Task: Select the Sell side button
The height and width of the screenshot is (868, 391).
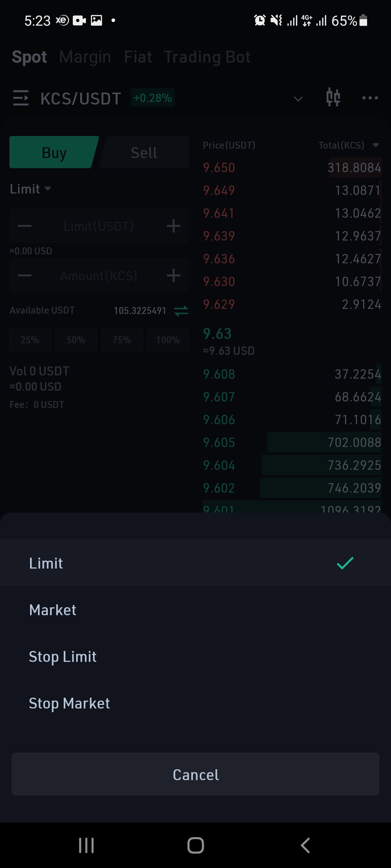Action: click(x=144, y=152)
